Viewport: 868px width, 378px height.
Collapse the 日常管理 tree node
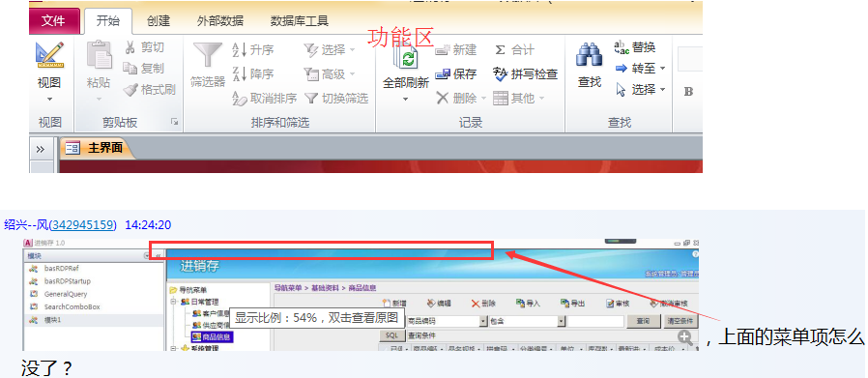(173, 302)
